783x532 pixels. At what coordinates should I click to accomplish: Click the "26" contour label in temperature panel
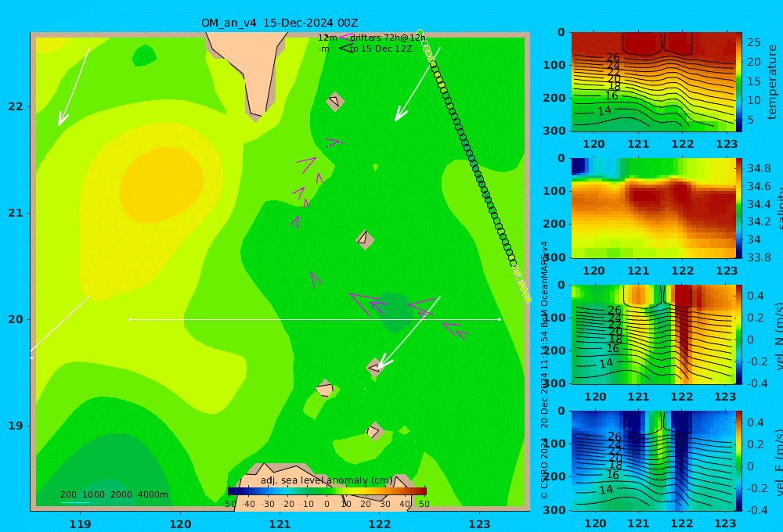[x=613, y=57]
